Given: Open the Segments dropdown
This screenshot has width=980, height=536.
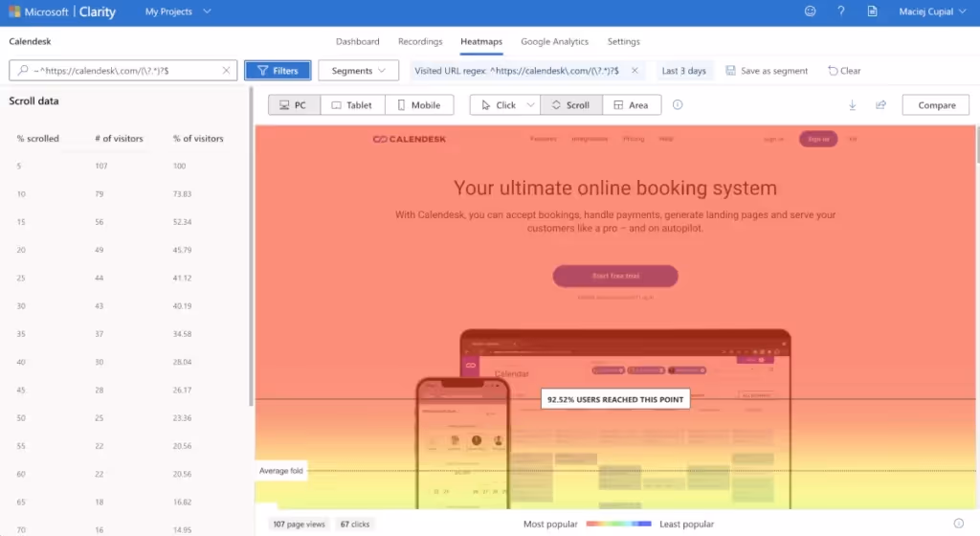Looking at the screenshot, I should click(x=358, y=71).
